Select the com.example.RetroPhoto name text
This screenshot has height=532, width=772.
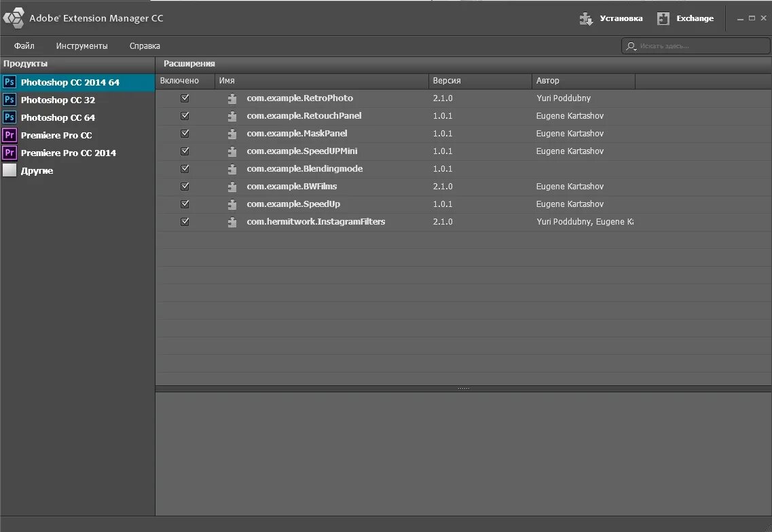pos(300,98)
